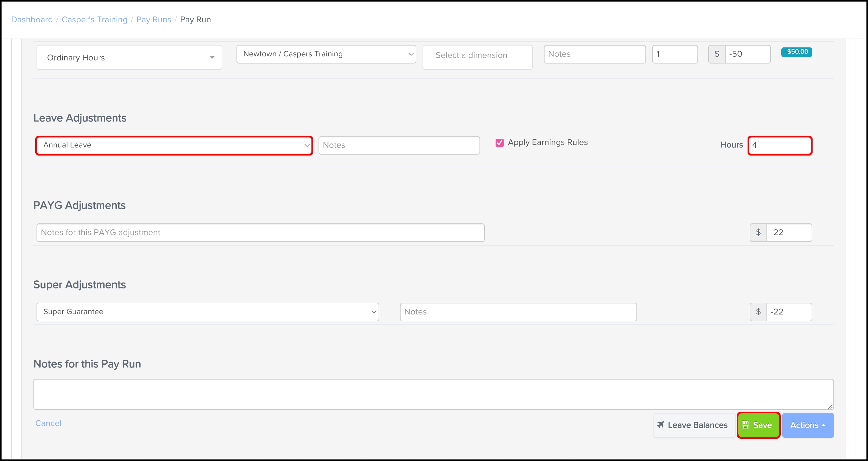
Task: Open the Annual Leave category dropdown
Action: coord(174,145)
